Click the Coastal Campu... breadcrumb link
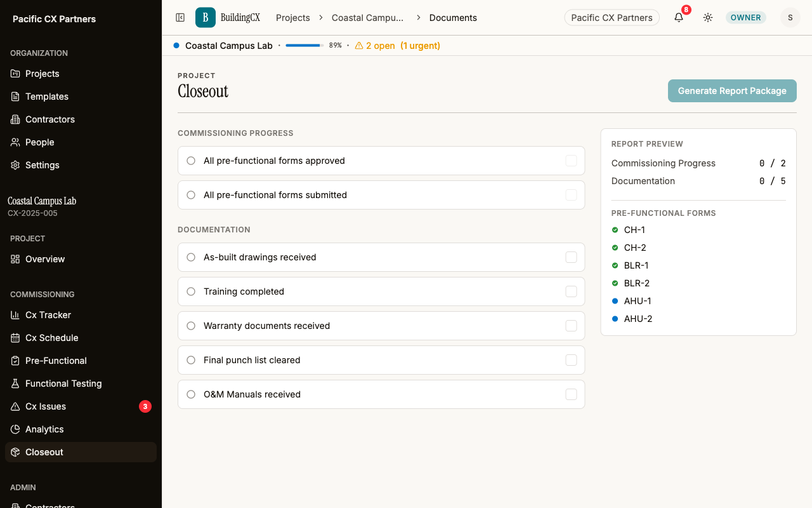This screenshot has height=508, width=812. (x=367, y=18)
